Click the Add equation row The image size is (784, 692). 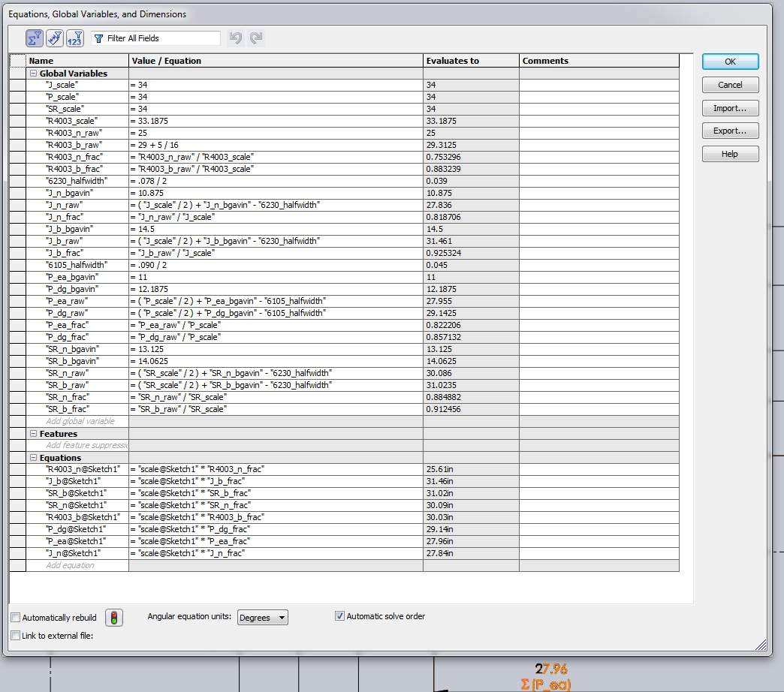(70, 565)
